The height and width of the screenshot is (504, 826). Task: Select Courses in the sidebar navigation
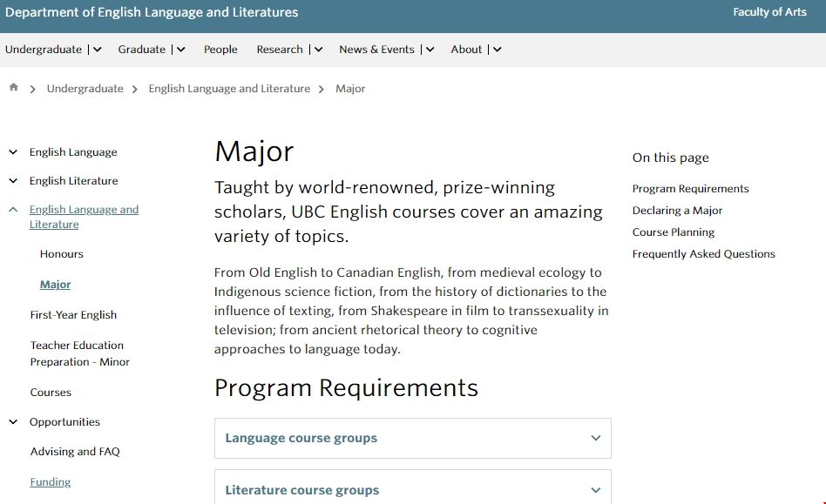click(51, 392)
